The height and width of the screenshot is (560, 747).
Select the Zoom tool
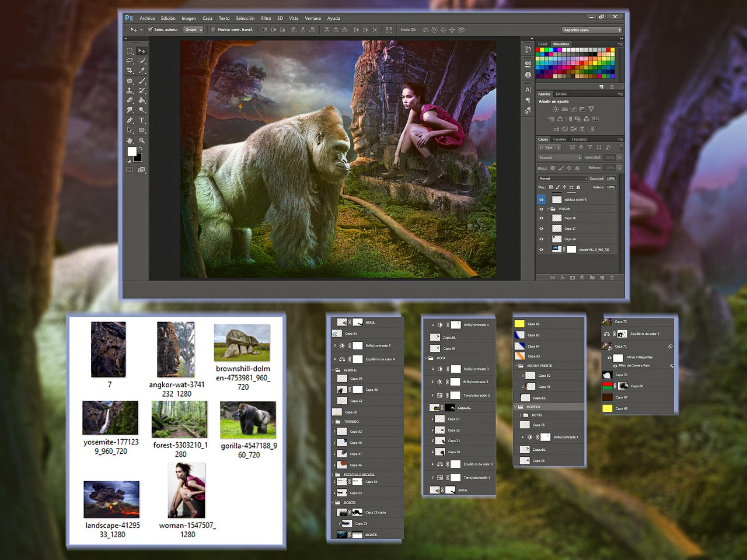[x=142, y=141]
